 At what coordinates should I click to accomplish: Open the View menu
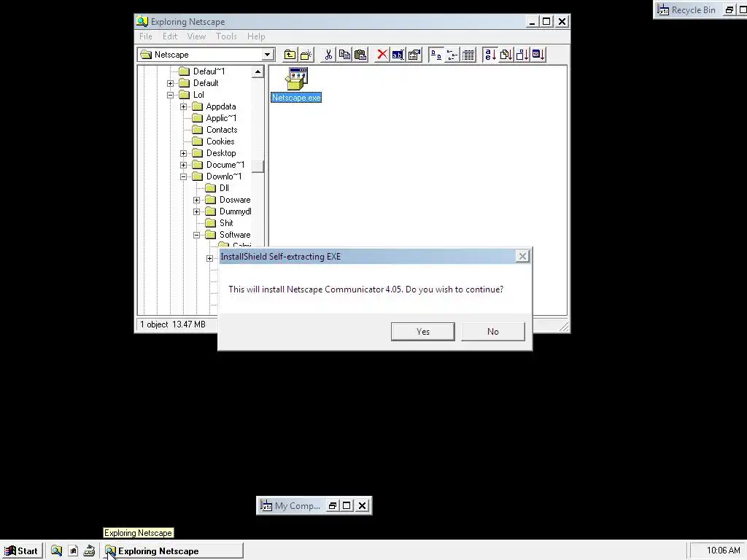pyautogui.click(x=196, y=36)
